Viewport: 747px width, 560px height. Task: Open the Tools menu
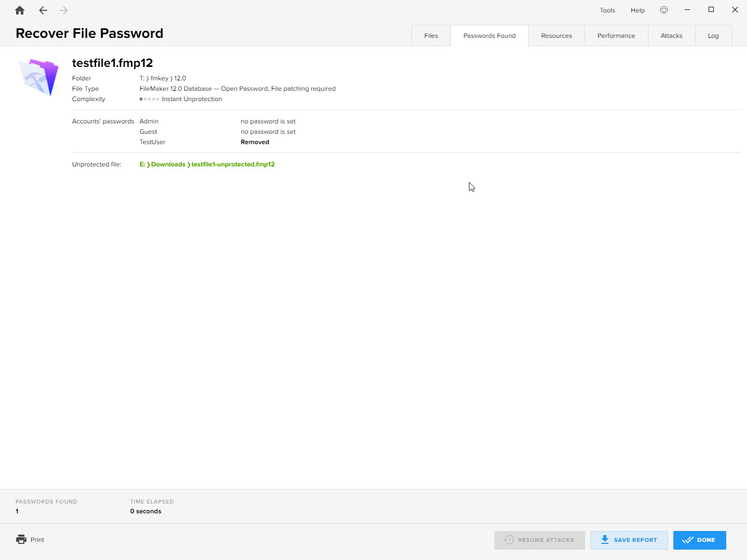pos(607,10)
